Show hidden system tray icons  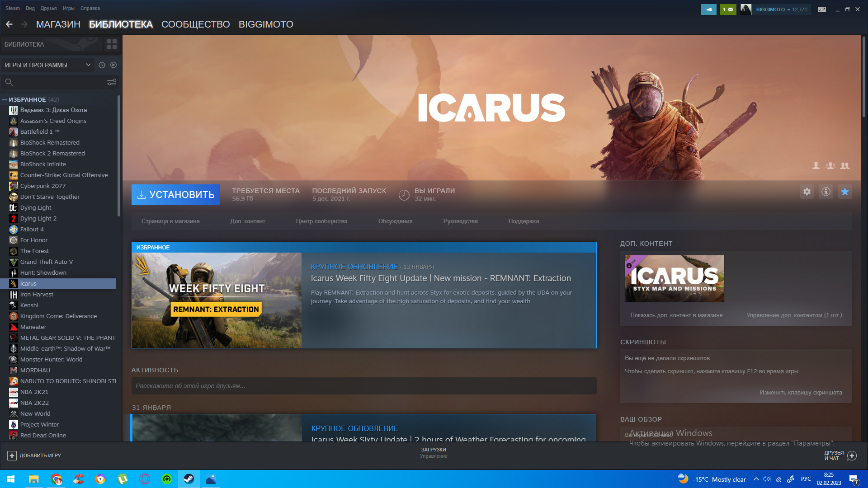point(756,479)
